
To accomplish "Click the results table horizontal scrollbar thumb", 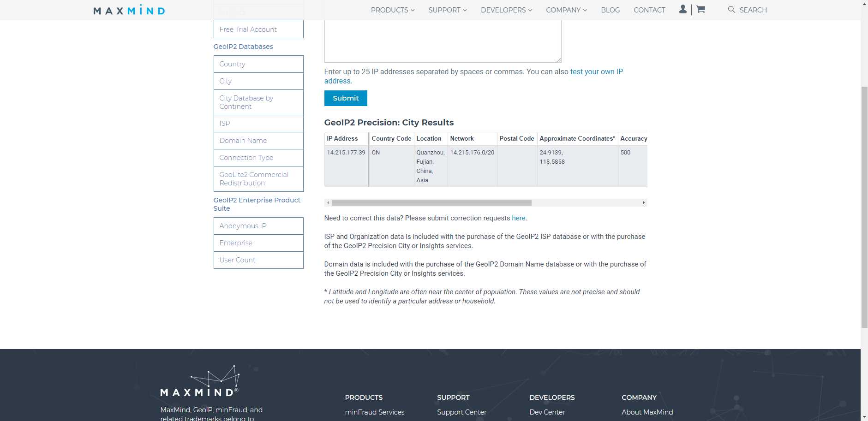I will coord(431,203).
